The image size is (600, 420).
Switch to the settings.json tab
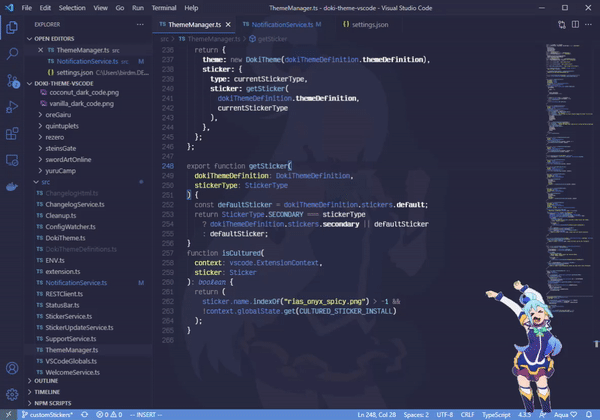tap(366, 24)
